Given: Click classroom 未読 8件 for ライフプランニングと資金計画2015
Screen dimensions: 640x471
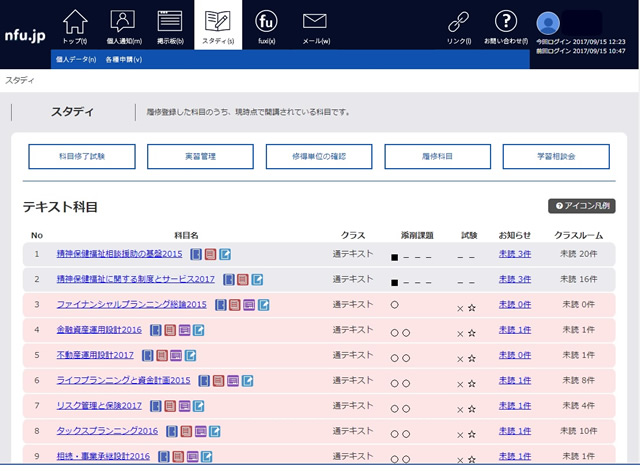Looking at the screenshot, I should pos(578,380).
